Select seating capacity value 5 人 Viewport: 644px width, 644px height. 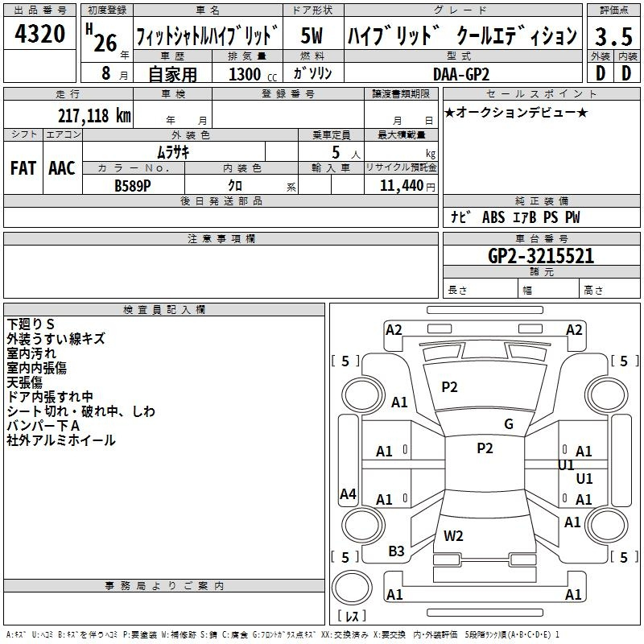click(x=345, y=153)
